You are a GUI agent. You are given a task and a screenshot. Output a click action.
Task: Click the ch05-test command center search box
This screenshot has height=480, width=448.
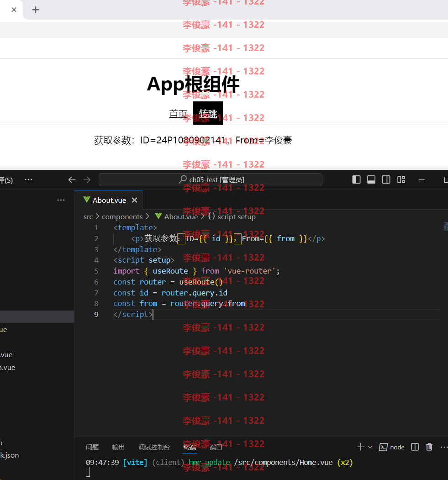tap(211, 179)
